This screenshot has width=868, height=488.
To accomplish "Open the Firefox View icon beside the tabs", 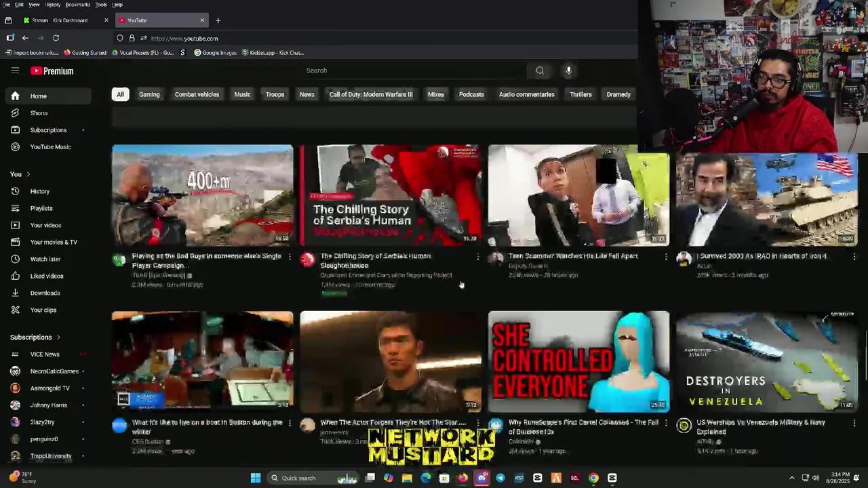I will pos(8,20).
